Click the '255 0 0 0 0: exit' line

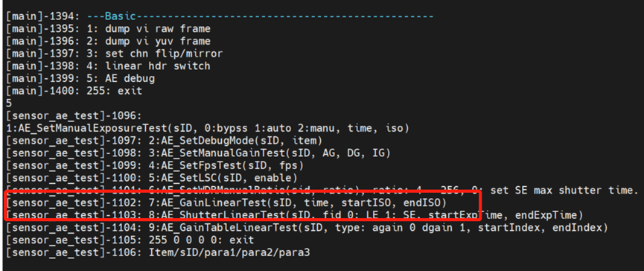[x=130, y=240]
